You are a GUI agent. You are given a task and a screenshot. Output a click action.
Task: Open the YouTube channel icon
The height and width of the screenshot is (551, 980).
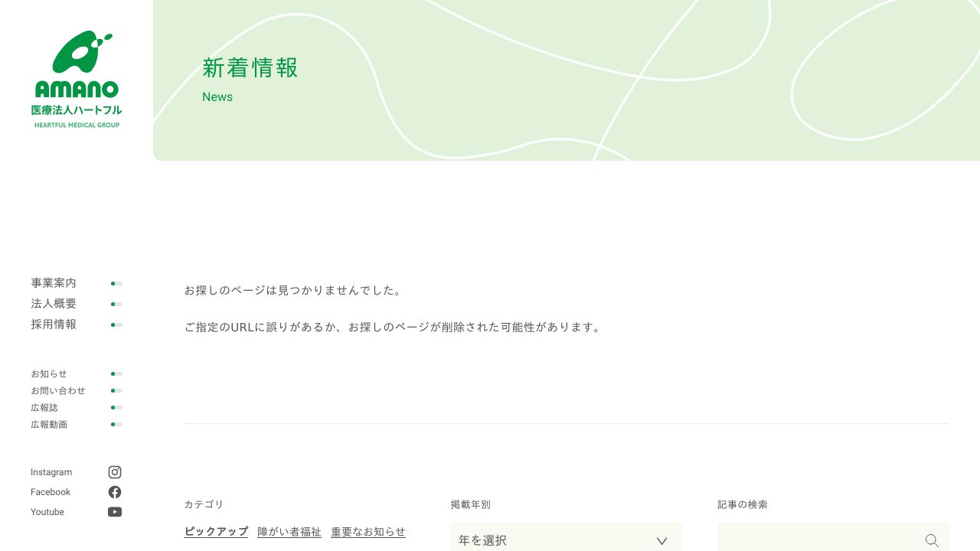[x=115, y=512]
